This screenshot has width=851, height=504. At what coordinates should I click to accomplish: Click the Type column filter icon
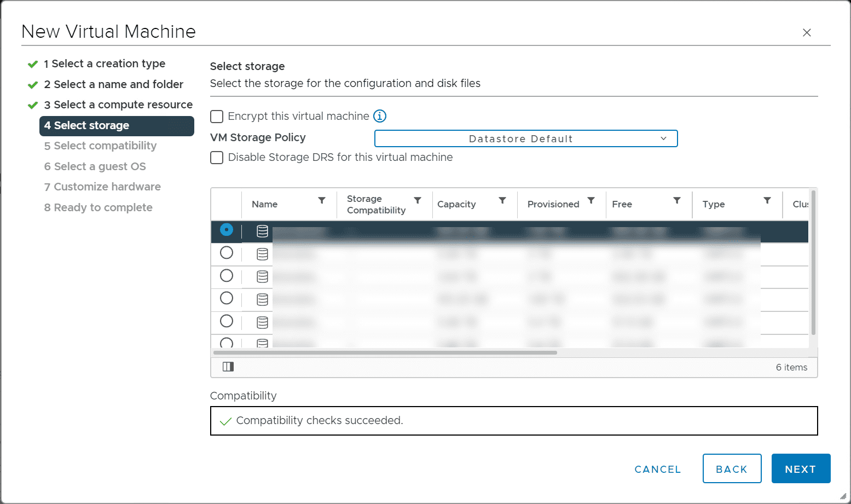[x=767, y=200]
